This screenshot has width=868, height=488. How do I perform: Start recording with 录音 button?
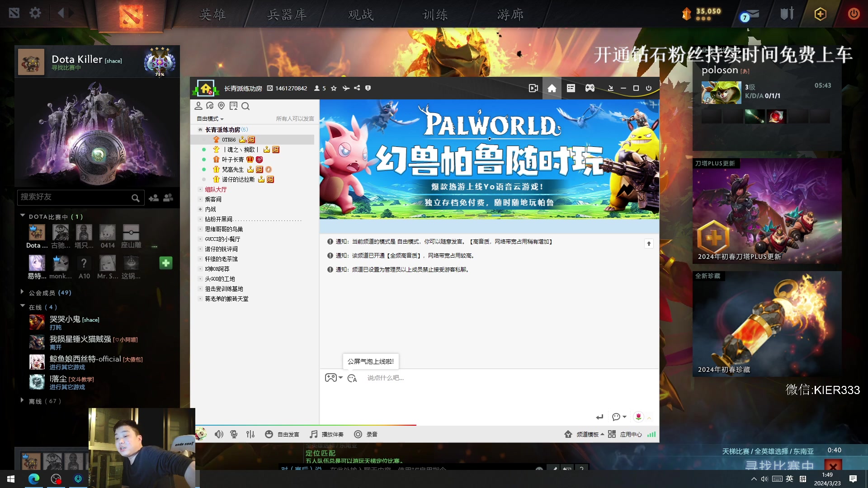pyautogui.click(x=365, y=434)
